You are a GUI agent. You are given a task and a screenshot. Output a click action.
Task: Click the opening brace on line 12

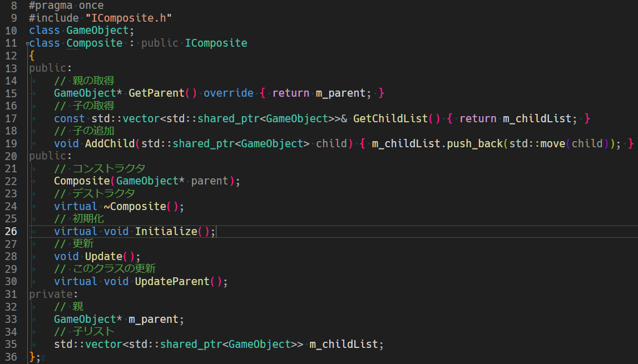(x=32, y=56)
